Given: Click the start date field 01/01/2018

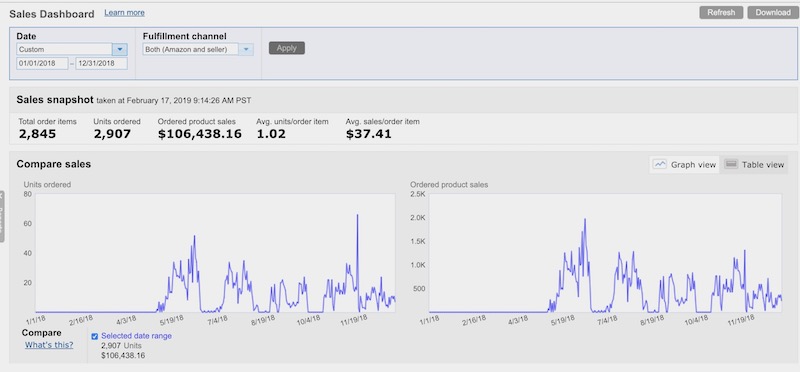Looking at the screenshot, I should coord(42,64).
